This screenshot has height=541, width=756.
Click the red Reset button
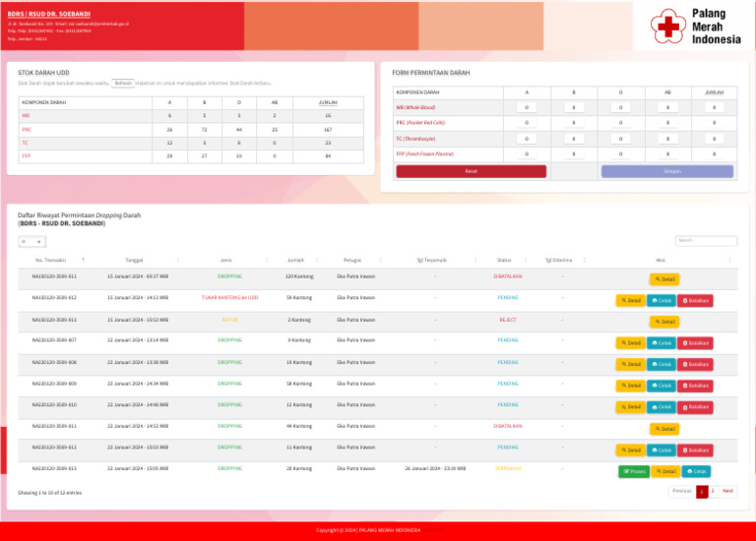coord(472,171)
